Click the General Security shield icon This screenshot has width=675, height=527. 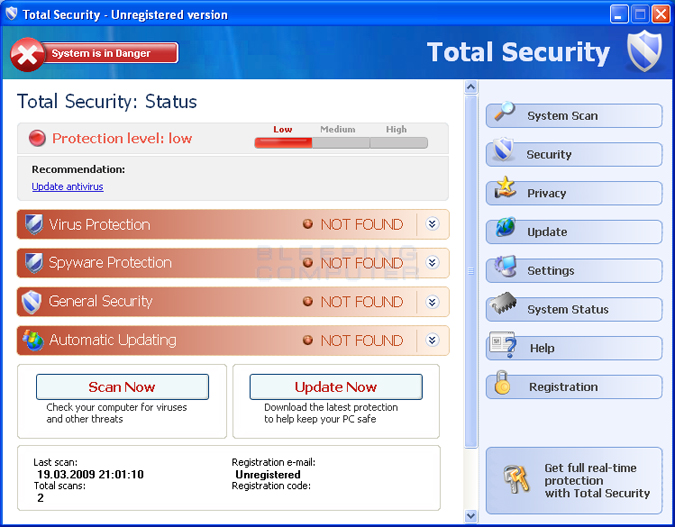point(31,301)
